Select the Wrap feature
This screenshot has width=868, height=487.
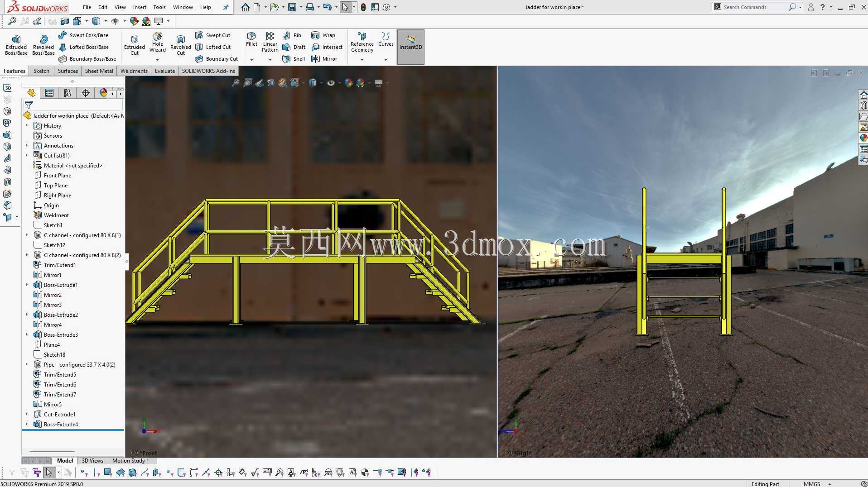coord(323,35)
